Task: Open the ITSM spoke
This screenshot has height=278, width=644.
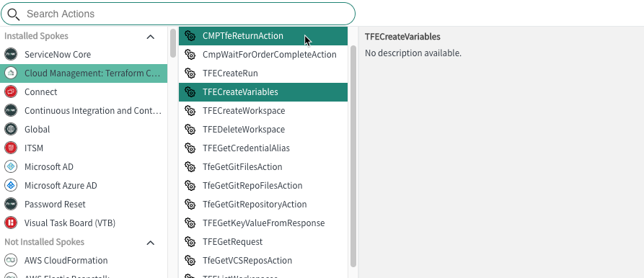Action: pyautogui.click(x=84, y=148)
